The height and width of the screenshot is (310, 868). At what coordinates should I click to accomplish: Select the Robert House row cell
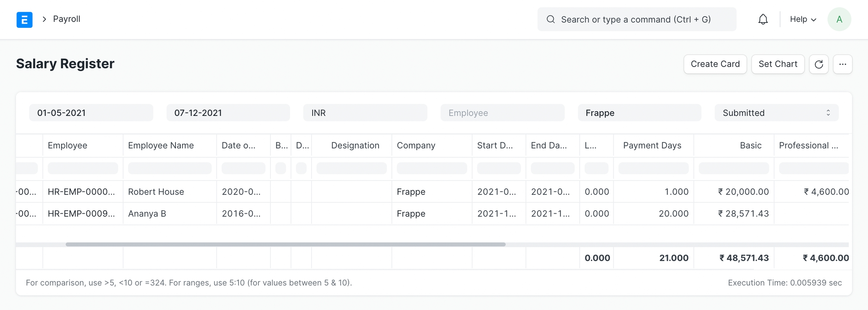156,192
